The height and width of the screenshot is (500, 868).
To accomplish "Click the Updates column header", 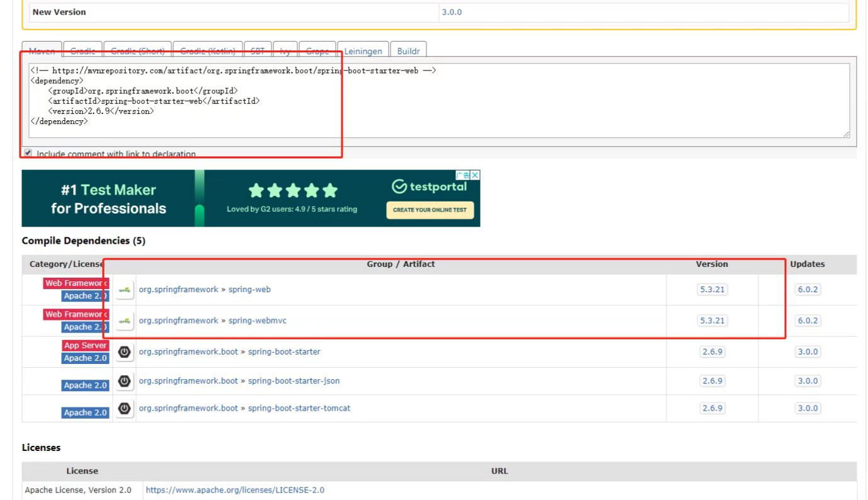I will 808,264.
